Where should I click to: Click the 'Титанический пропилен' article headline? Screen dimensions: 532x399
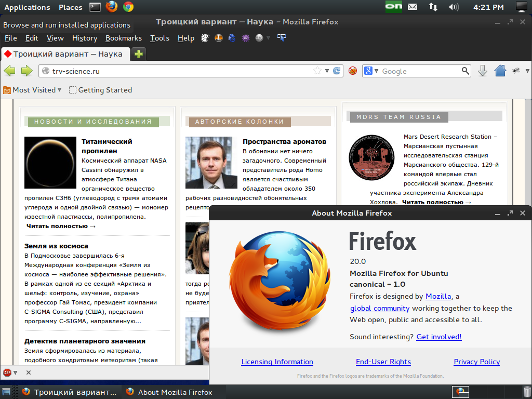click(107, 146)
